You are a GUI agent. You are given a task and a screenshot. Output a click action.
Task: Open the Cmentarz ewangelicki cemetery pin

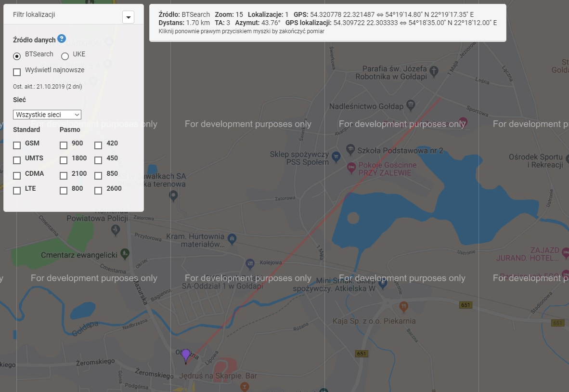(125, 254)
